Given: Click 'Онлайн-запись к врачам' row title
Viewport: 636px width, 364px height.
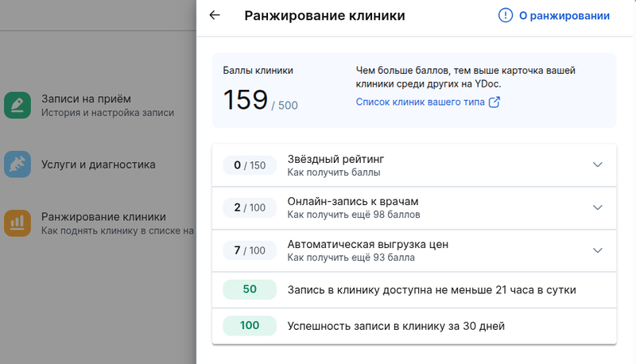Looking at the screenshot, I should 353,201.
